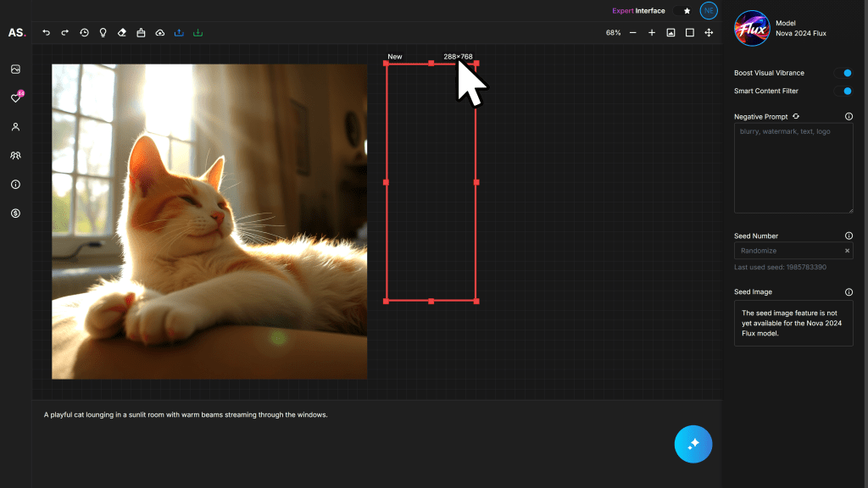The image size is (868, 488).
Task: Click the lightbulb ideas icon
Action: tap(103, 33)
